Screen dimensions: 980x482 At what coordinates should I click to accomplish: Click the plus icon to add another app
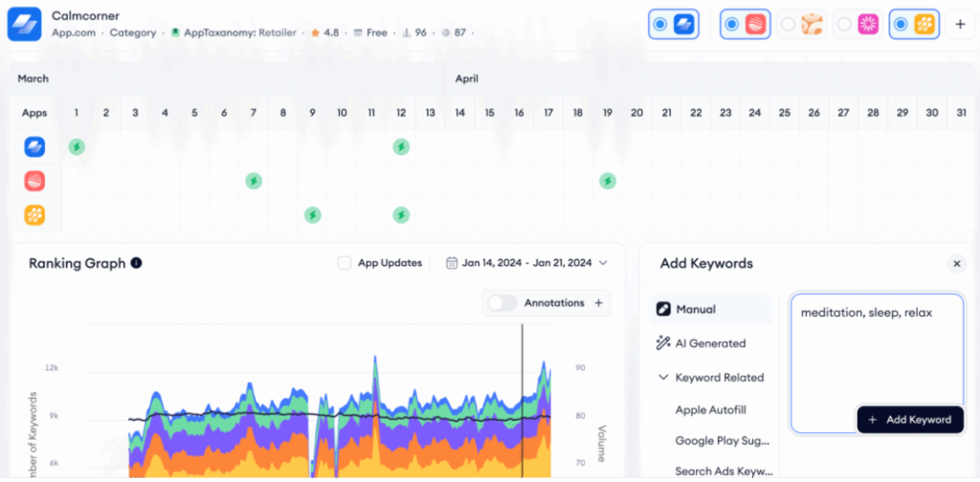[960, 25]
